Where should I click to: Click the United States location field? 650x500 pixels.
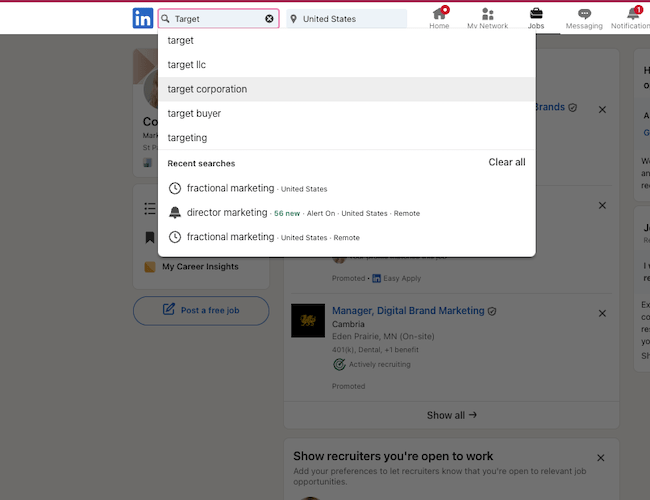pos(347,19)
